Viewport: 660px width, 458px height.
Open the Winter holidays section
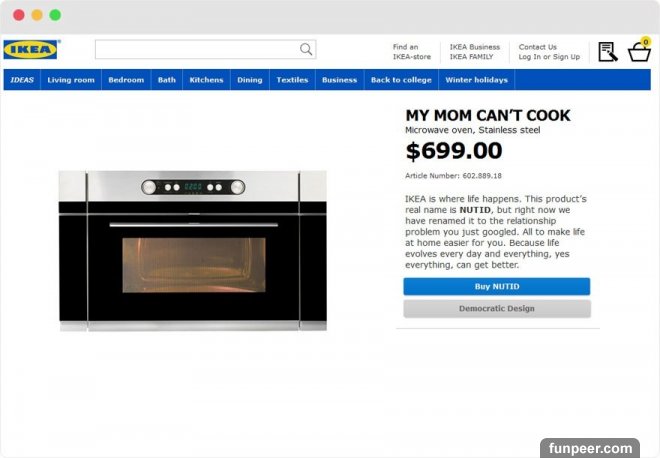pos(476,80)
